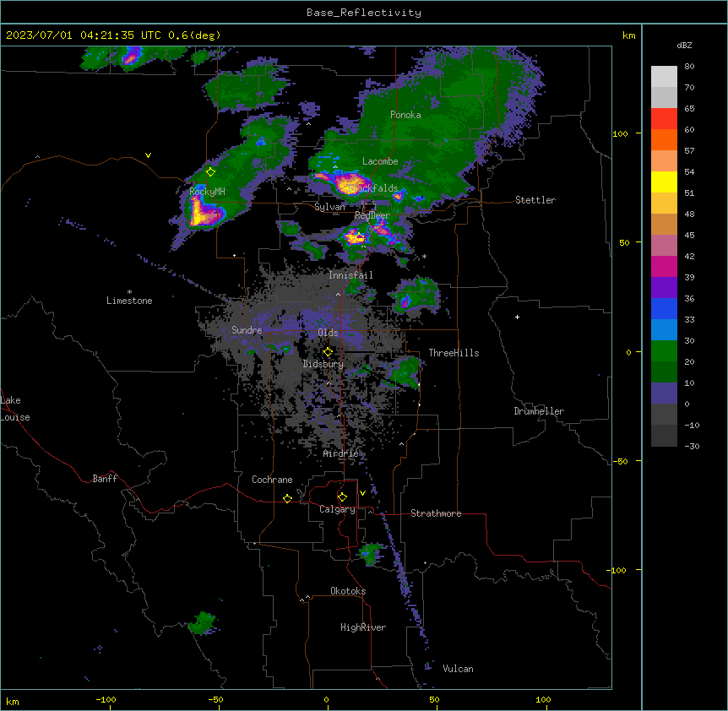Click the -100 tick on the bottom axis
The image size is (728, 711).
[x=106, y=699]
